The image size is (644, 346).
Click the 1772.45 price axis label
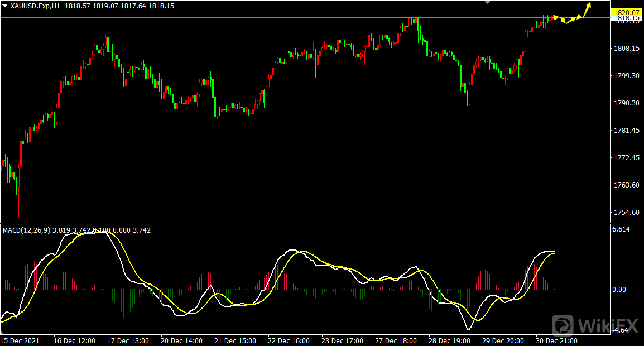tap(625, 158)
